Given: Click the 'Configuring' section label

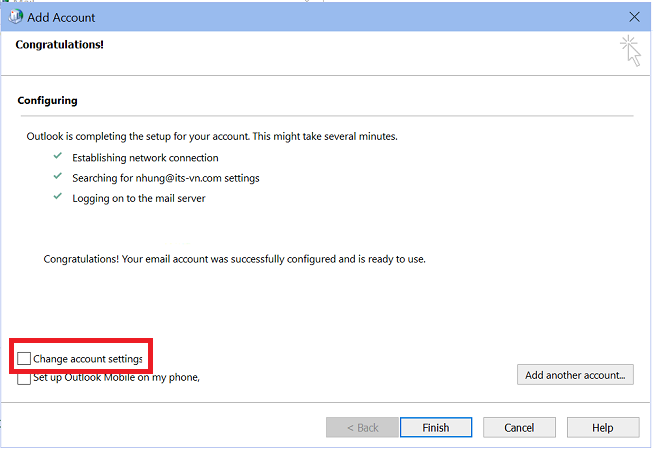Looking at the screenshot, I should 47,100.
